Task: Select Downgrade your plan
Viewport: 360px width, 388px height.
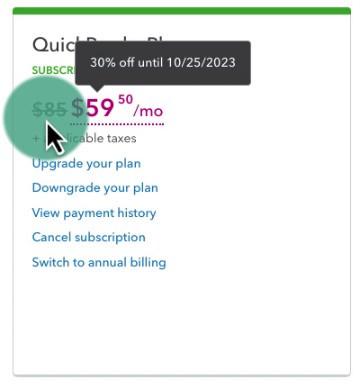Action: point(95,188)
